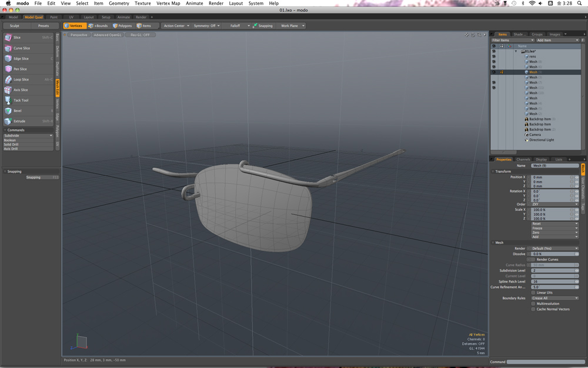Select the Tack Tool
The height and width of the screenshot is (368, 588).
coord(28,100)
